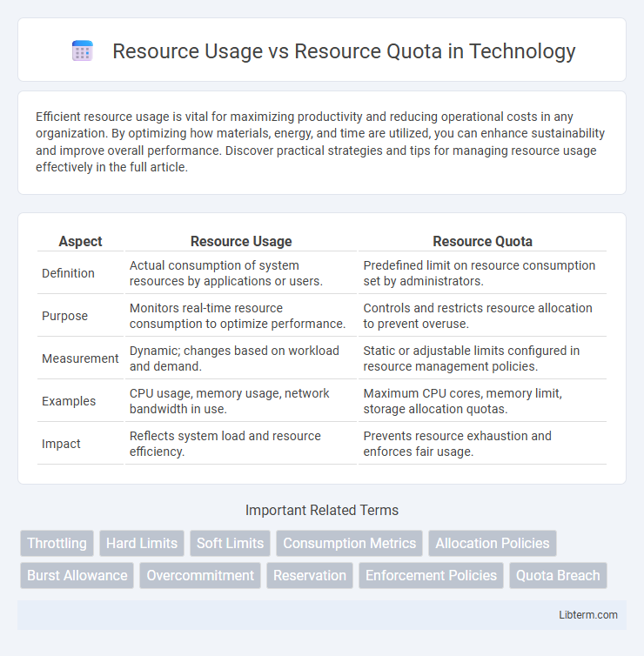Click cell 'Dynamic; changes based on workload'
Viewport: 644px width, 656px height.
pos(241,358)
